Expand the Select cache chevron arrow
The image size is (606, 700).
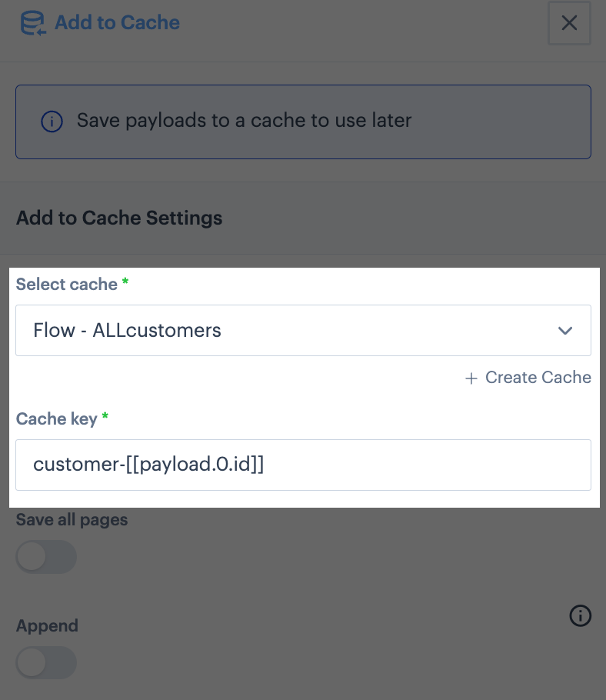(565, 331)
